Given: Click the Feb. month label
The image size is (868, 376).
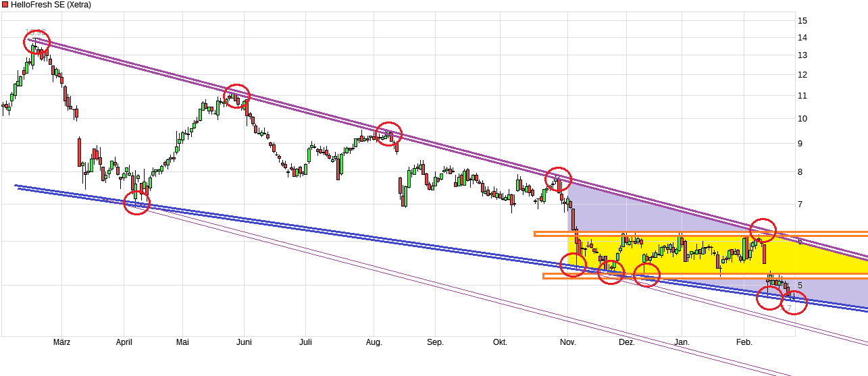Looking at the screenshot, I should (x=744, y=342).
